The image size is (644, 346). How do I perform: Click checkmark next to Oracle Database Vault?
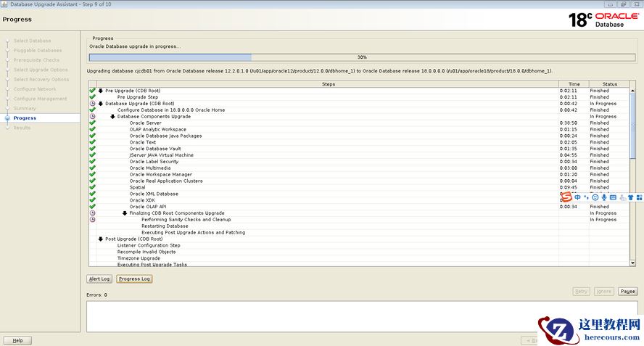pyautogui.click(x=92, y=149)
